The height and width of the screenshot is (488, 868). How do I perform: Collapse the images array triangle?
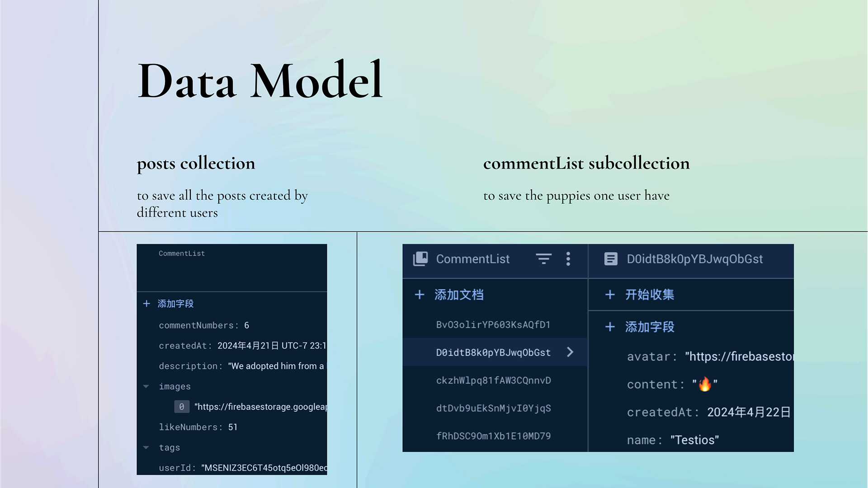point(146,386)
